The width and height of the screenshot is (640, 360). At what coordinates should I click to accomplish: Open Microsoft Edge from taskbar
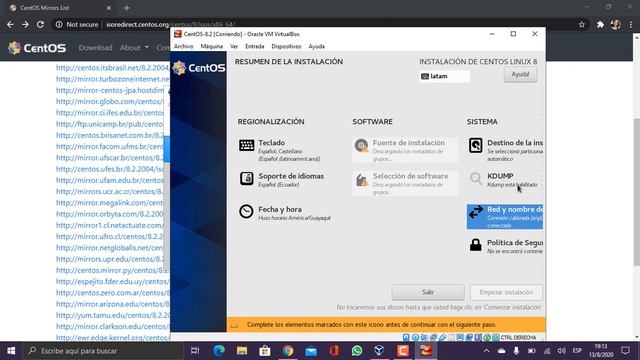(219, 351)
